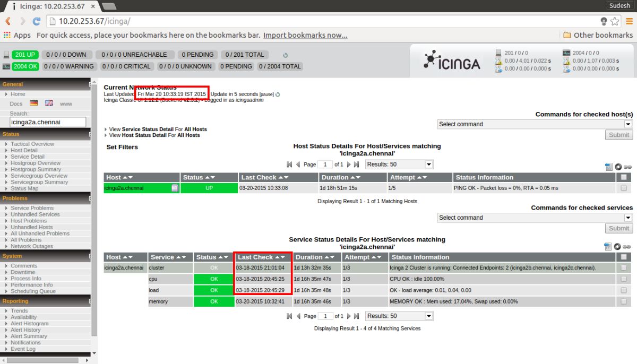The width and height of the screenshot is (637, 364).
Task: Click link-chain icon above service status table
Action: coord(627,247)
